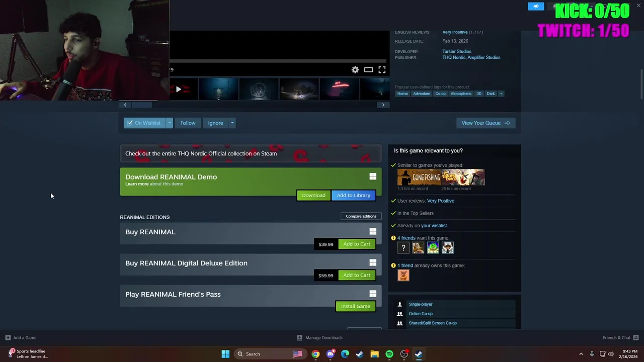Click the question mark friend avatar

tap(404, 247)
